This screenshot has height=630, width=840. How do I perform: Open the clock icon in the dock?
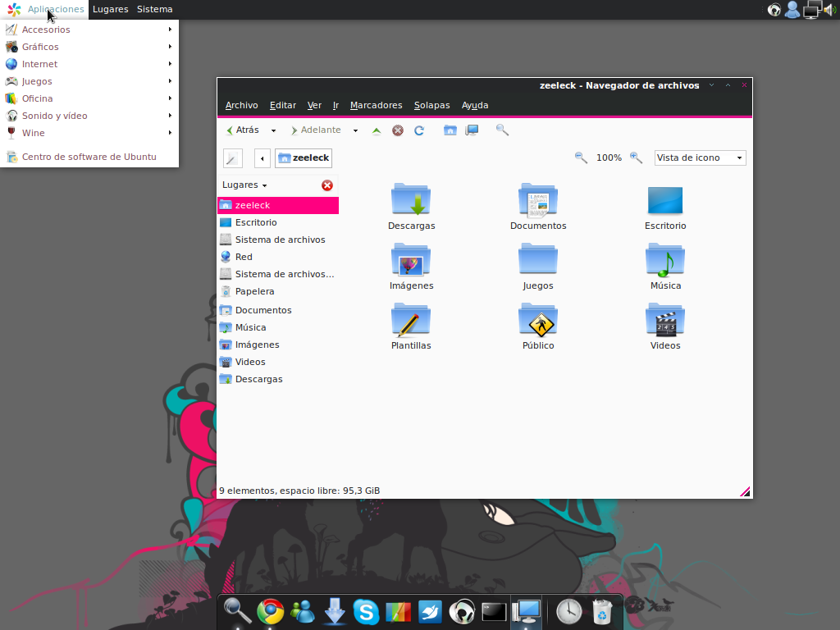coord(569,611)
